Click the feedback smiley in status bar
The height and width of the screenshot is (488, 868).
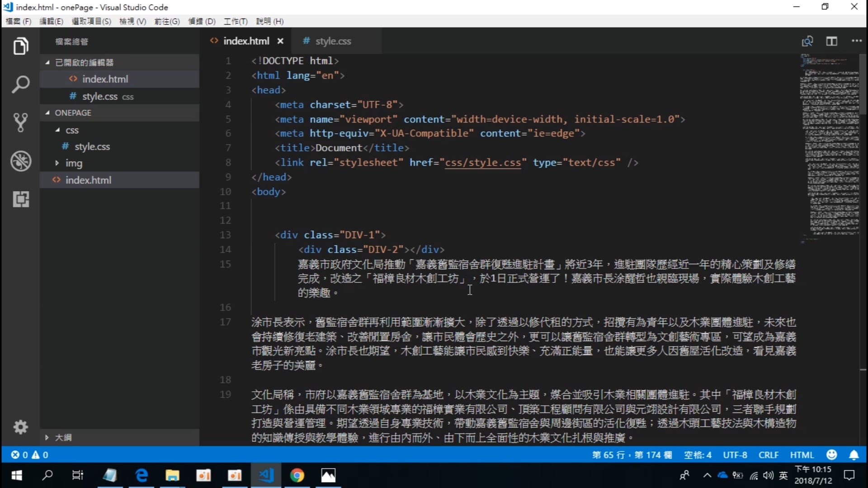[831, 455]
